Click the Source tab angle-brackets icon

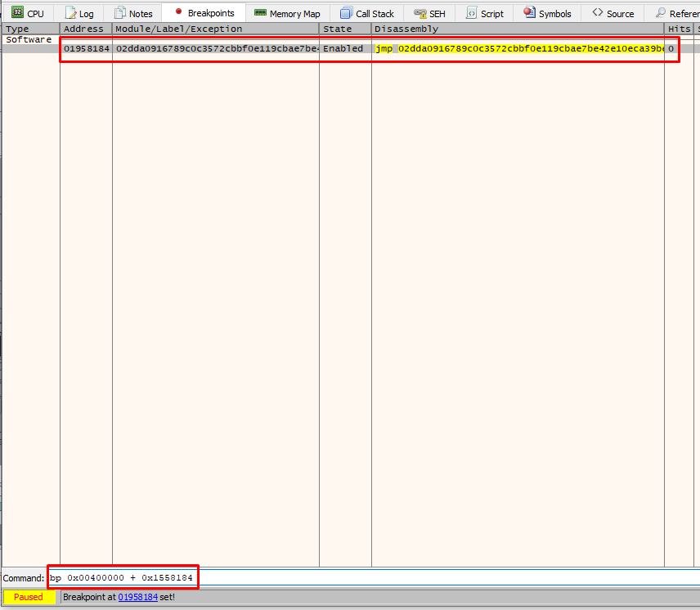click(598, 12)
